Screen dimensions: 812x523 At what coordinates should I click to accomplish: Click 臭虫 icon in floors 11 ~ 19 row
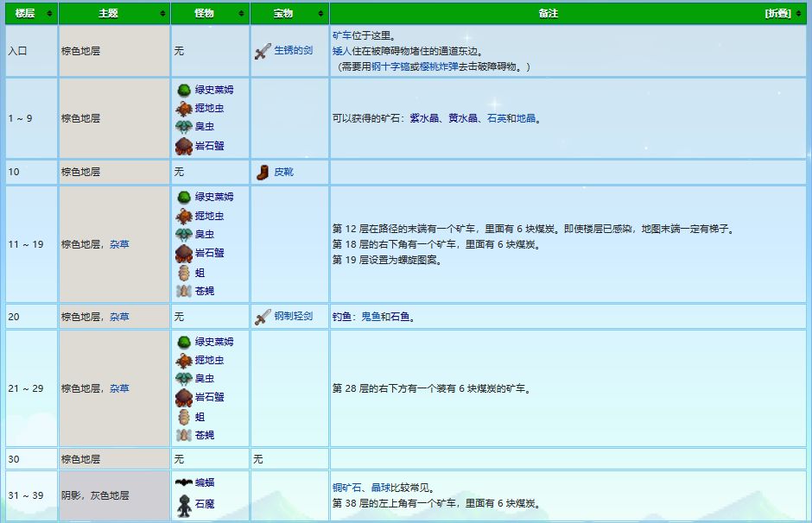(184, 235)
